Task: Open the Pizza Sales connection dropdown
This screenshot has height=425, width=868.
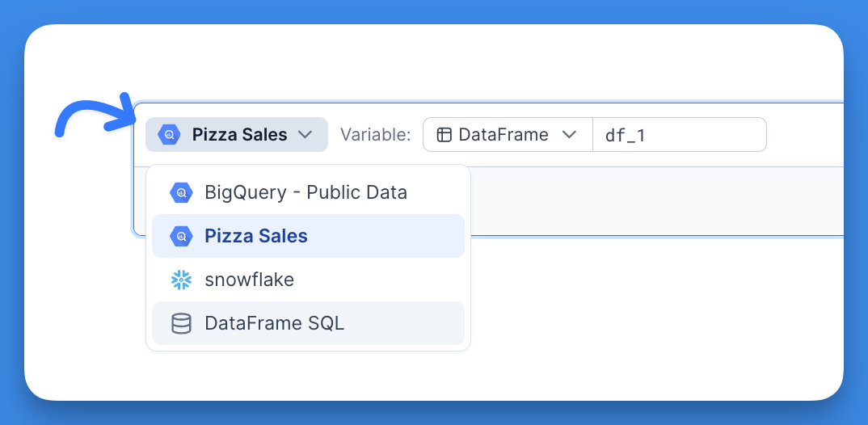Action: click(x=236, y=134)
